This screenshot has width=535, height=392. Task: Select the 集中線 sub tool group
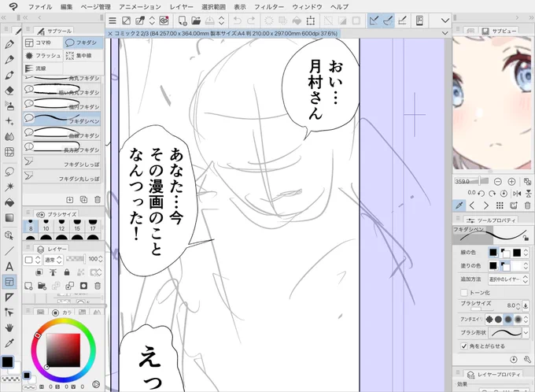83,56
